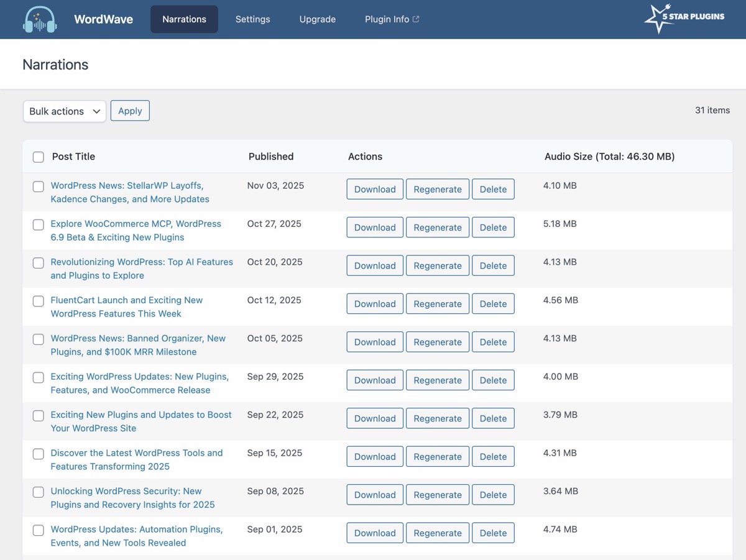Download the Nov 03, 2025 narration
This screenshot has height=560, width=746.
coord(375,190)
